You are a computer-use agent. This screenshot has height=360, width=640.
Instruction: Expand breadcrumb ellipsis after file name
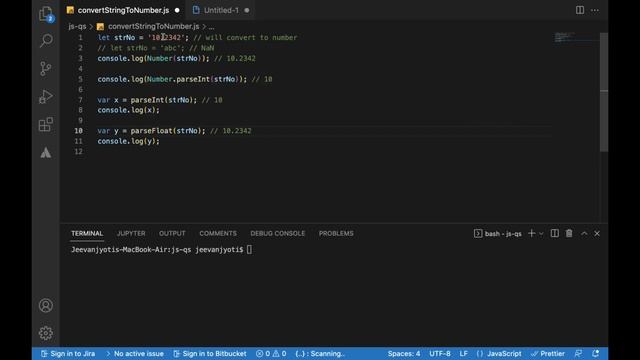pos(211,27)
